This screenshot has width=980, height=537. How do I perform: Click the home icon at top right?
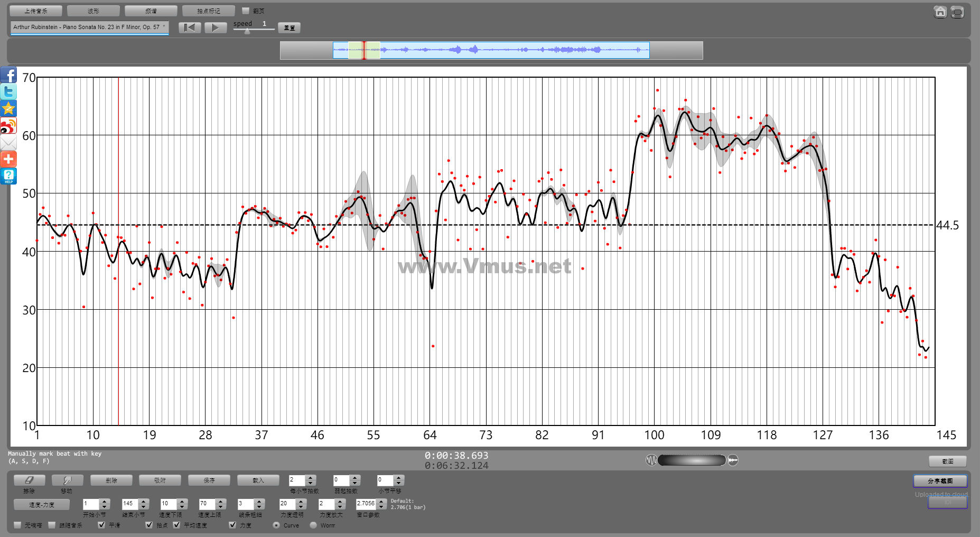(x=940, y=12)
